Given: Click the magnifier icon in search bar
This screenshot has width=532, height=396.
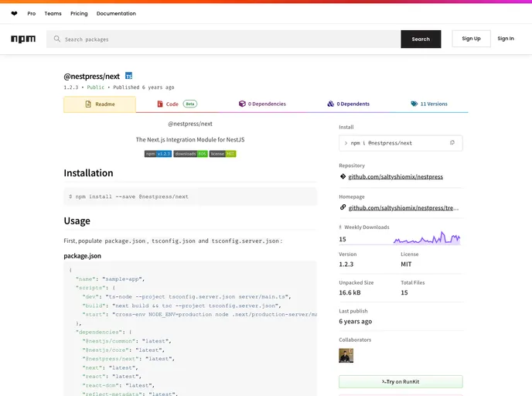Looking at the screenshot, I should (x=57, y=39).
